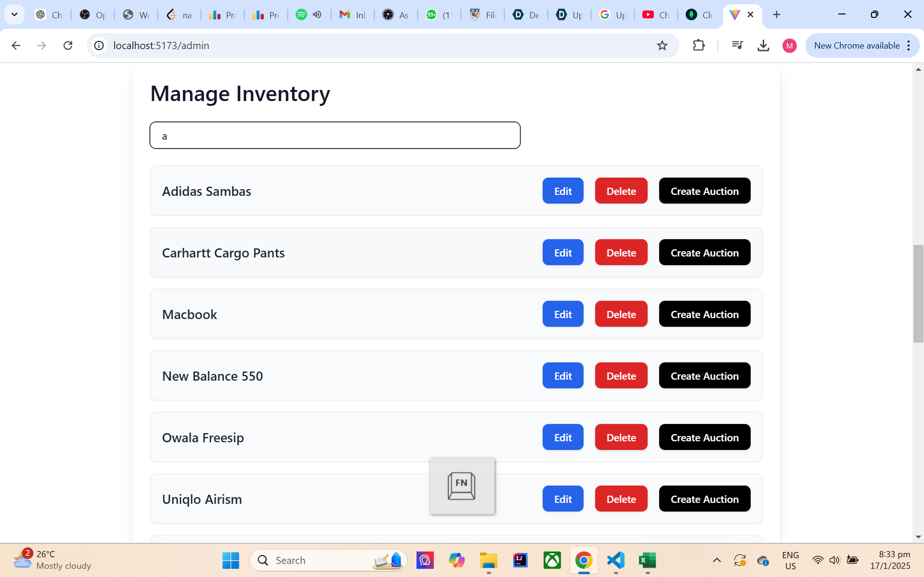
Task: Edit the New Balance 550 item
Action: 563,375
